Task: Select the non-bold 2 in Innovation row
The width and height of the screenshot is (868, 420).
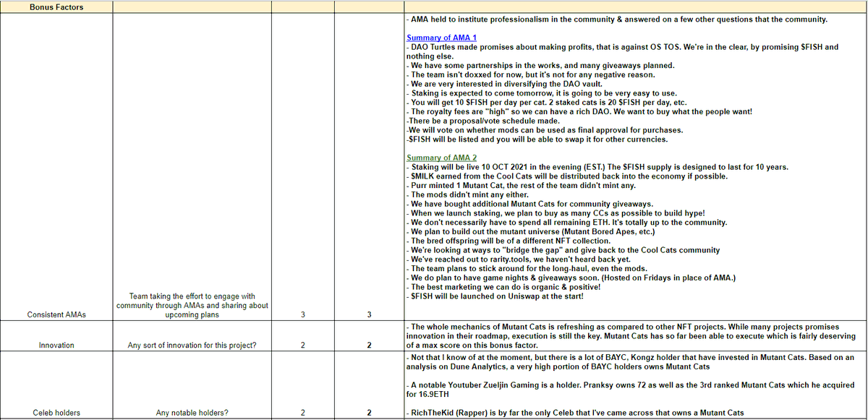Action: pyautogui.click(x=303, y=346)
